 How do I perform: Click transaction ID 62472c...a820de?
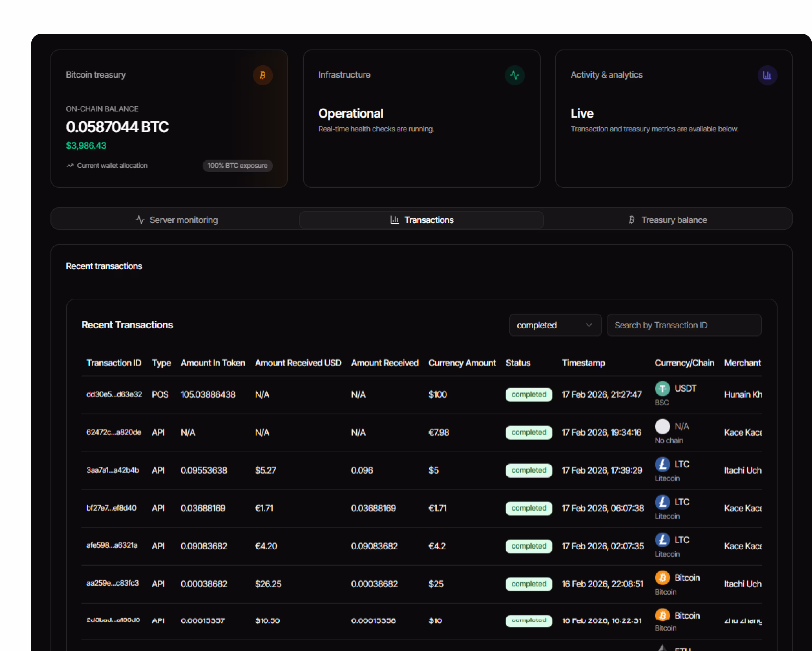pyautogui.click(x=114, y=433)
